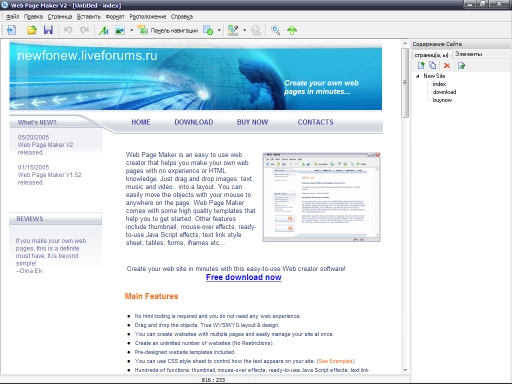The height and width of the screenshot is (384, 512).
Task: Click the Redo arrow icon
Action: (84, 30)
